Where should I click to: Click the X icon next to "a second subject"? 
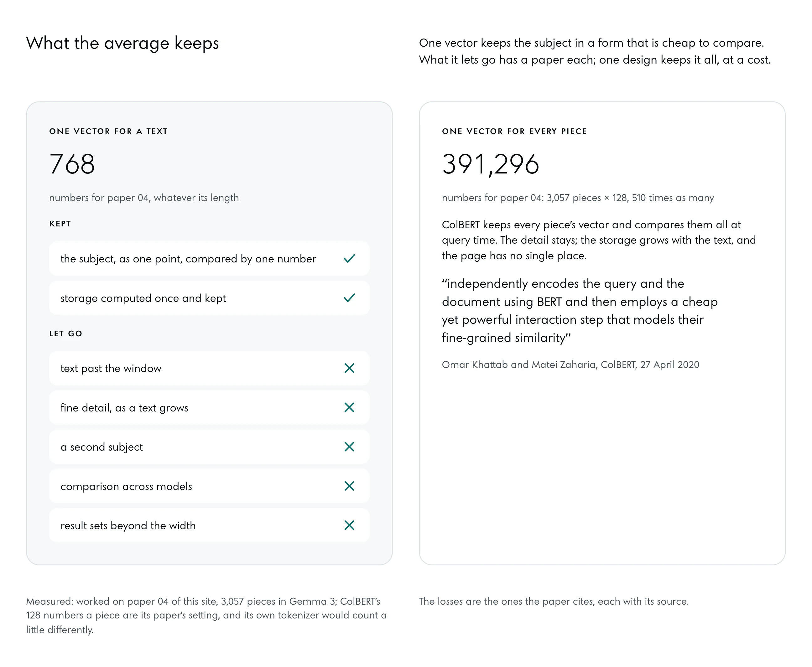point(349,447)
